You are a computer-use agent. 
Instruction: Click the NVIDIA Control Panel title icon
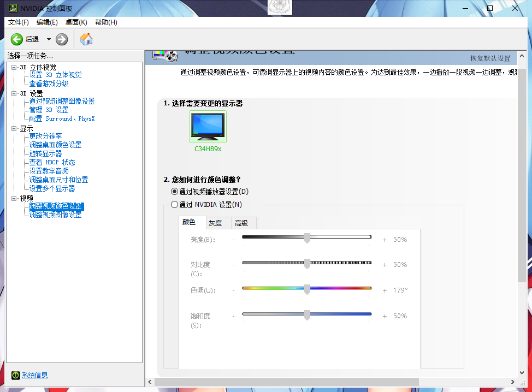click(x=13, y=8)
